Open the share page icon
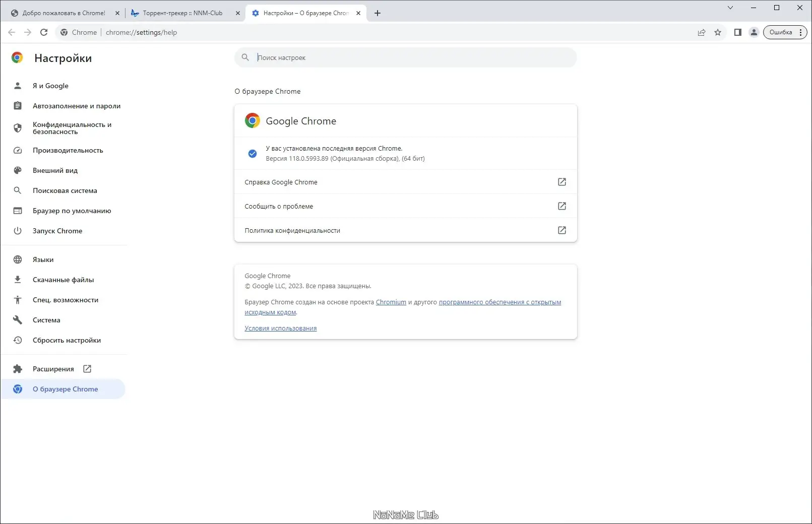 tap(701, 32)
